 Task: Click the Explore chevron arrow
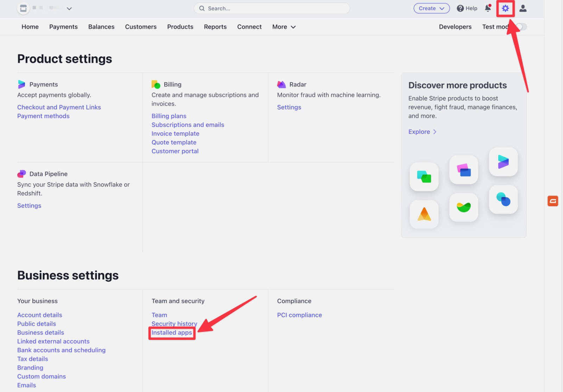[x=435, y=132]
